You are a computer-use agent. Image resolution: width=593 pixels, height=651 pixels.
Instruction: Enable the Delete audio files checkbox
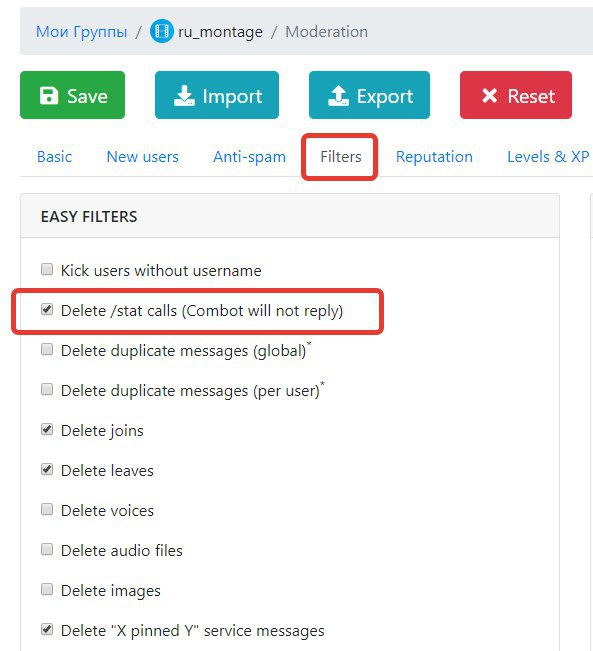point(47,549)
